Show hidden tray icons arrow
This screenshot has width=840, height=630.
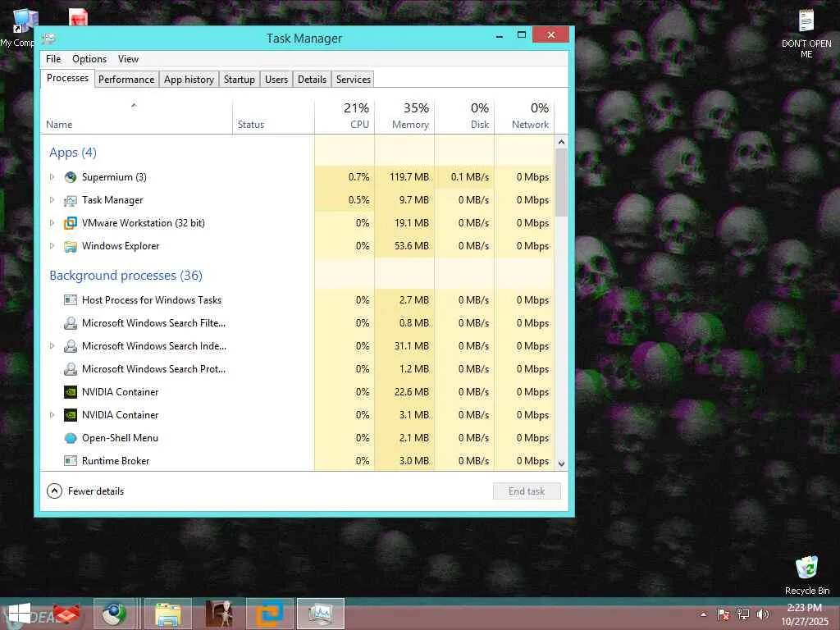[703, 614]
